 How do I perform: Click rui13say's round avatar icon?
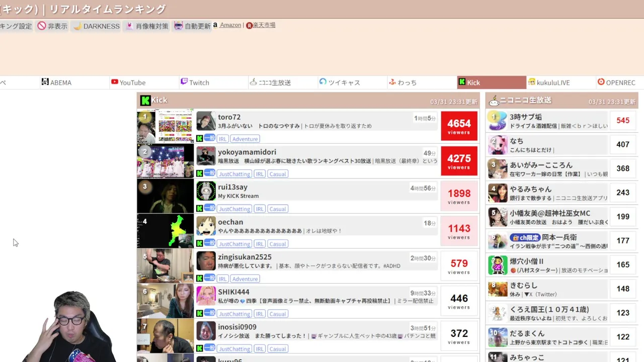tap(206, 191)
